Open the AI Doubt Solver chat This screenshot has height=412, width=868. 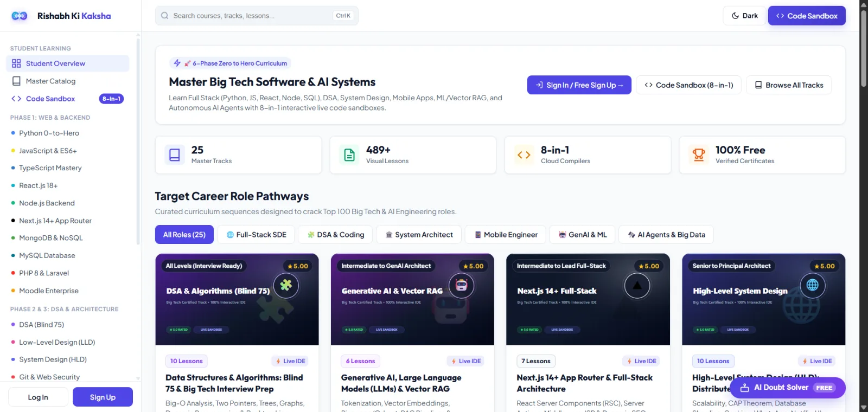[x=787, y=388]
